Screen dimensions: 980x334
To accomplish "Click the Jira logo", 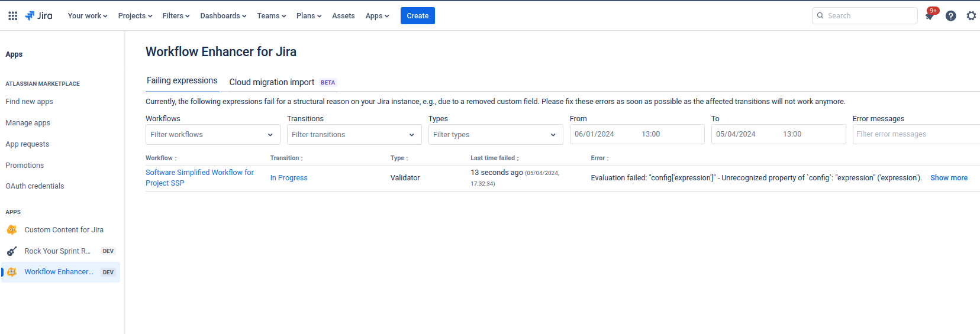I will pos(39,16).
